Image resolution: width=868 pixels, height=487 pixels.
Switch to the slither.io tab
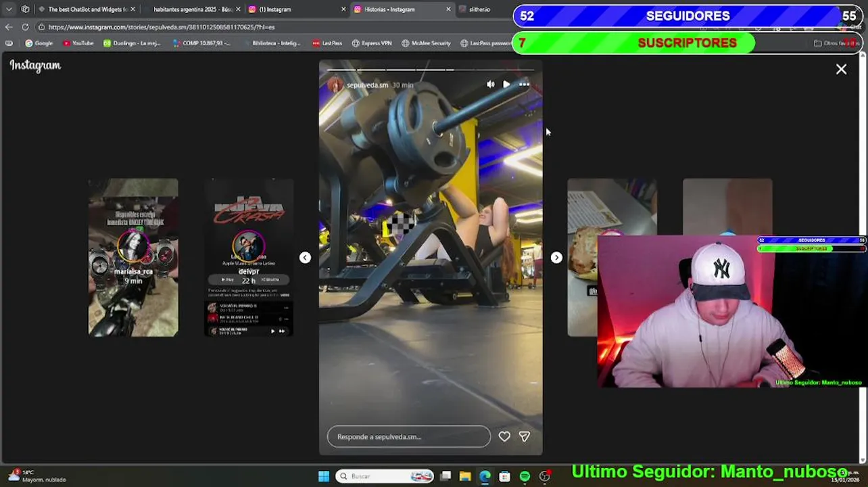point(483,9)
